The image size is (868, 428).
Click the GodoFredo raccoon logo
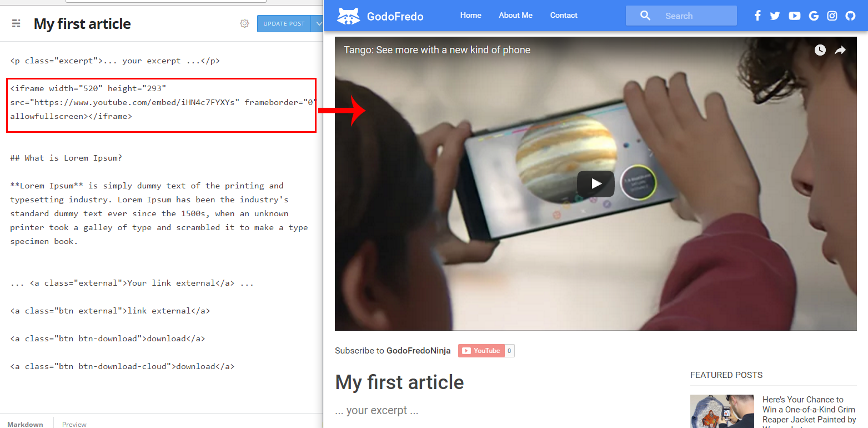(x=349, y=16)
